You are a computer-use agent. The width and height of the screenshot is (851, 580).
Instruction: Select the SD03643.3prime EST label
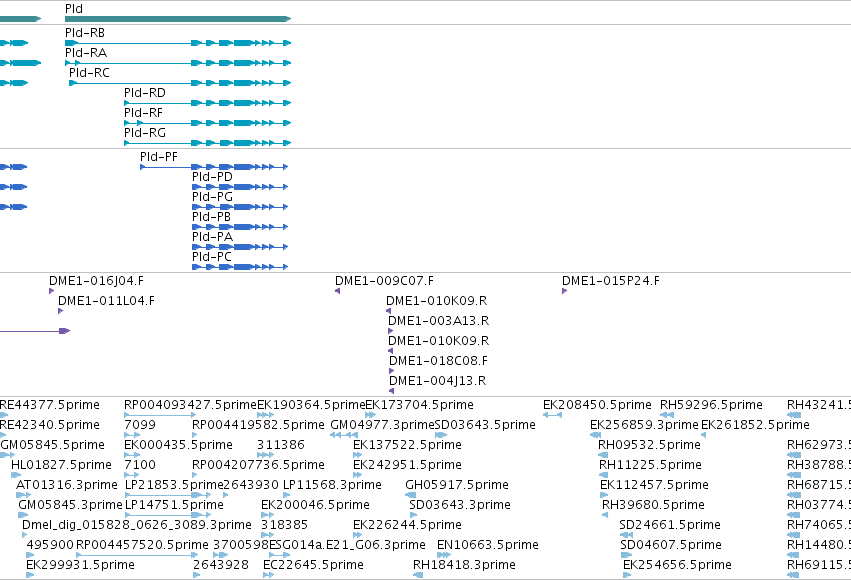[x=460, y=506]
